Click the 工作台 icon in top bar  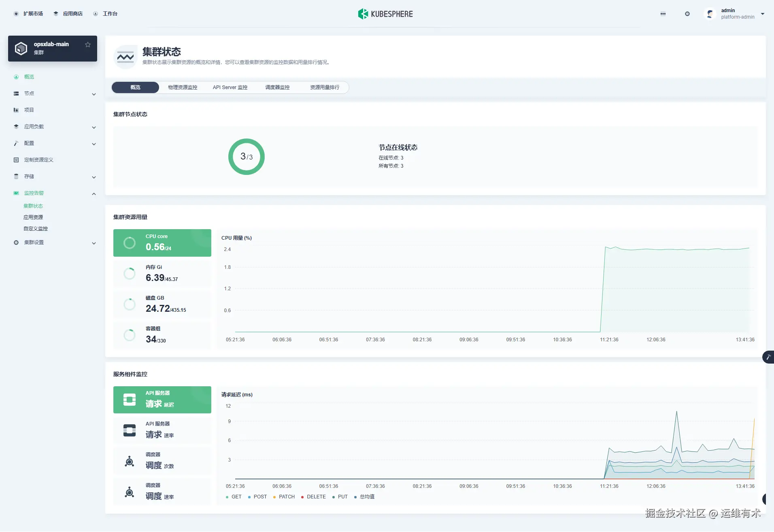pos(95,13)
